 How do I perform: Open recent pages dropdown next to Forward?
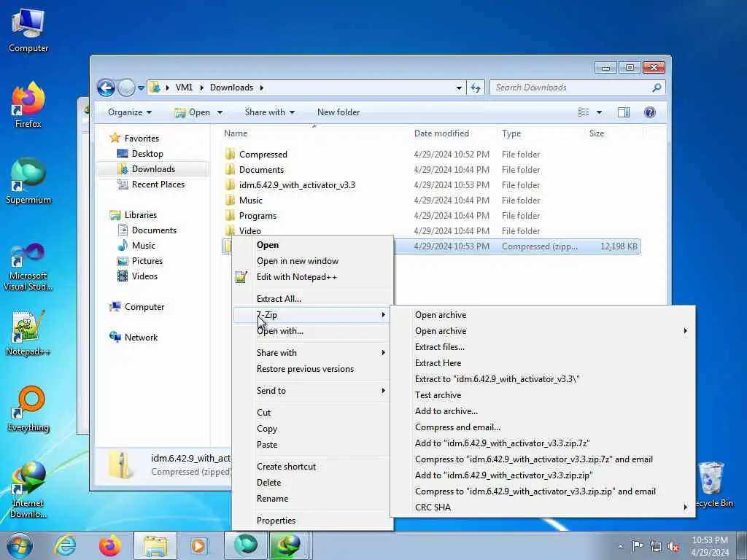coord(141,88)
